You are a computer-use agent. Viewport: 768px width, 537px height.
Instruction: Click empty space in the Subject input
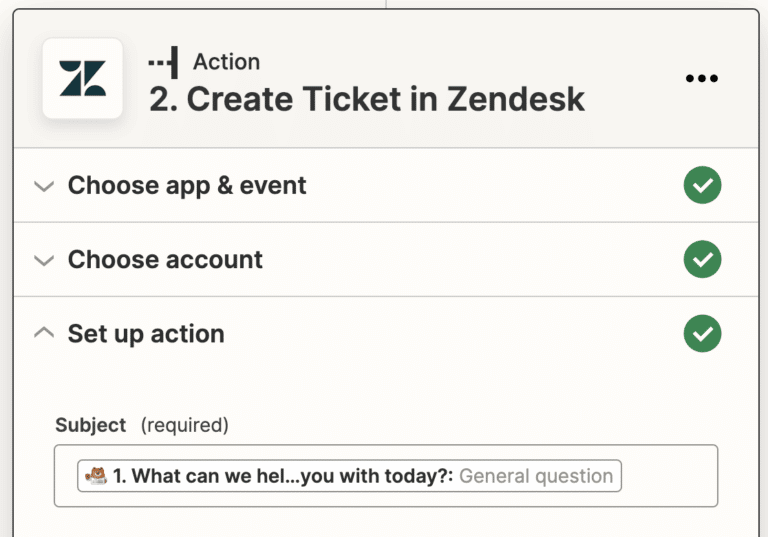click(668, 476)
